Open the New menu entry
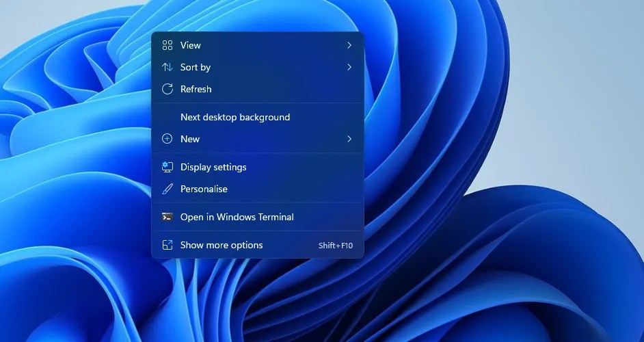This screenshot has width=644, height=342. [258, 139]
